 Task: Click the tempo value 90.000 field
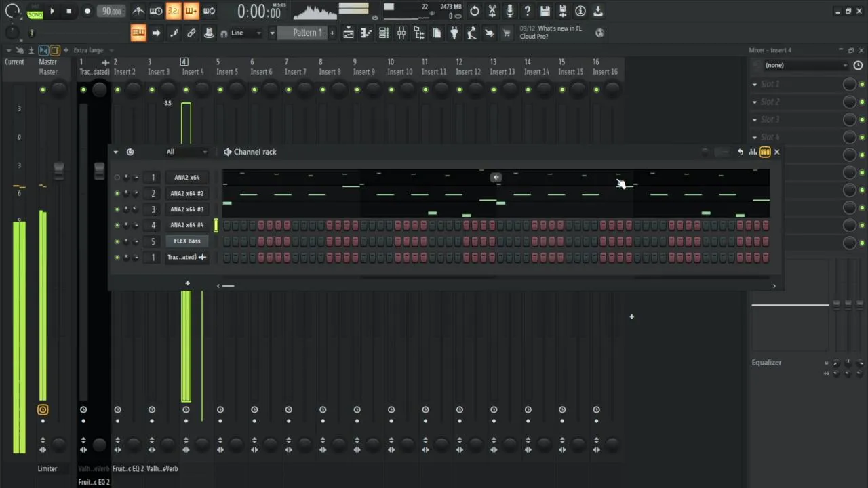pyautogui.click(x=112, y=11)
